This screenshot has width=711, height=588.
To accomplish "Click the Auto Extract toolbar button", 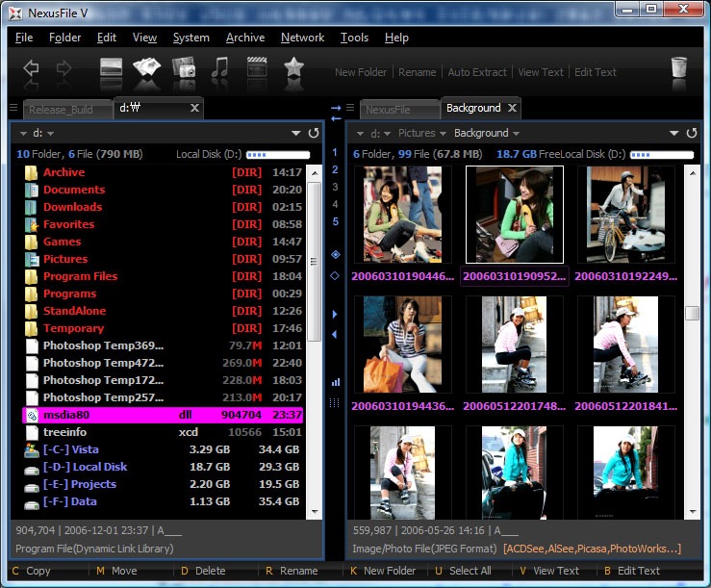I will pyautogui.click(x=476, y=72).
